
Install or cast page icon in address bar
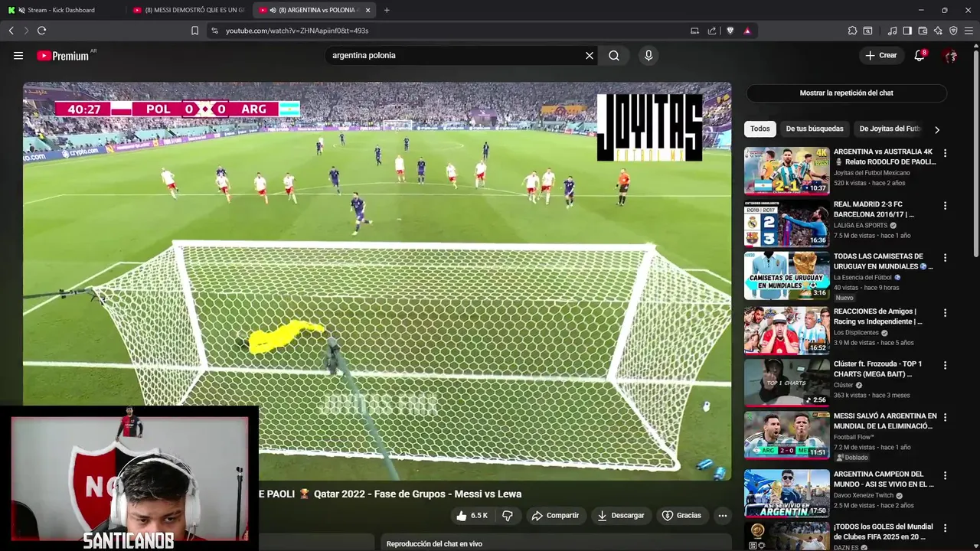click(x=694, y=31)
